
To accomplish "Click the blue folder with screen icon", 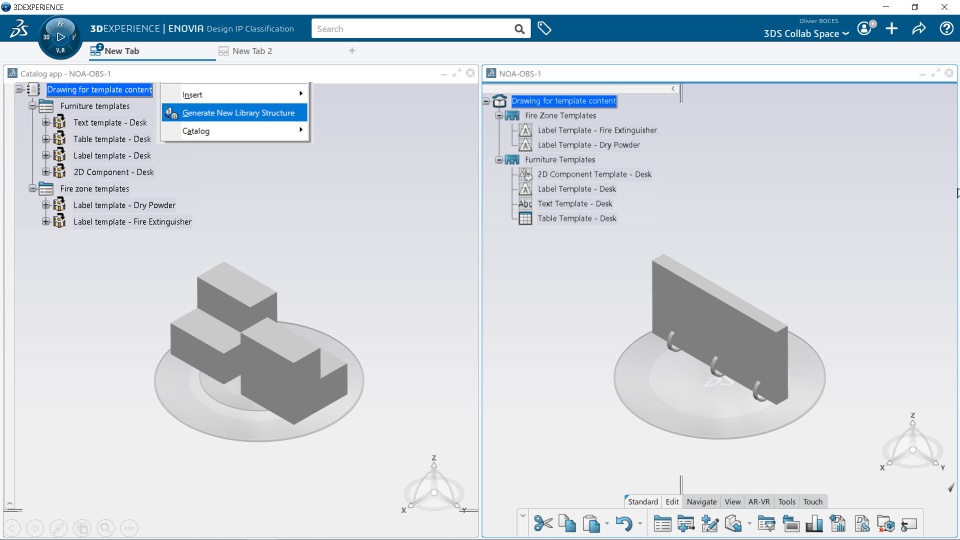I will point(790,523).
